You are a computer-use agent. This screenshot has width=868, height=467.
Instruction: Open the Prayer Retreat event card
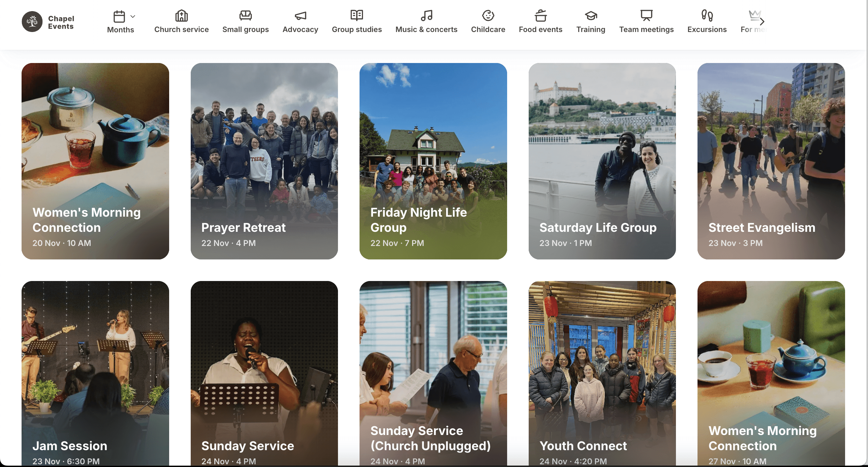tap(264, 161)
